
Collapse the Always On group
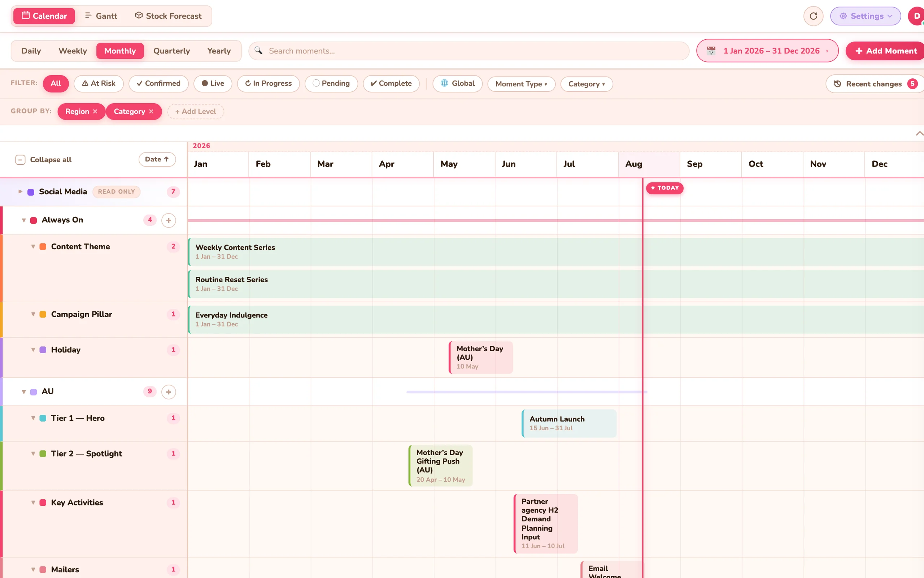(x=24, y=220)
